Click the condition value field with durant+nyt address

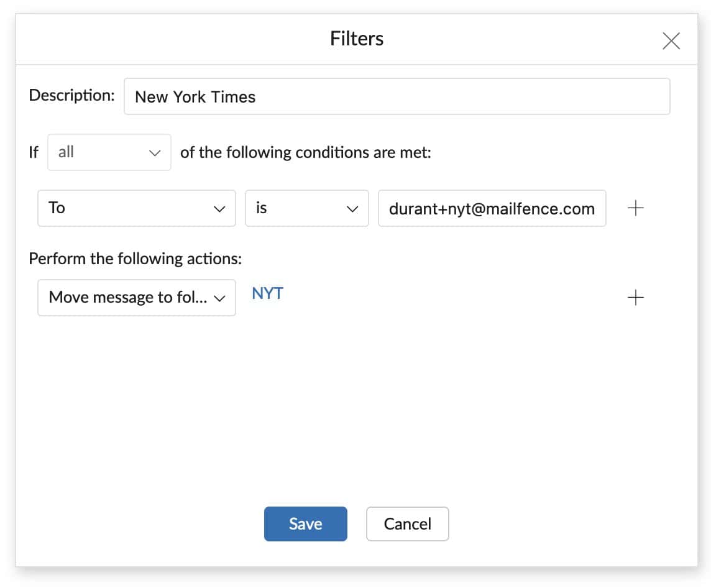[492, 208]
